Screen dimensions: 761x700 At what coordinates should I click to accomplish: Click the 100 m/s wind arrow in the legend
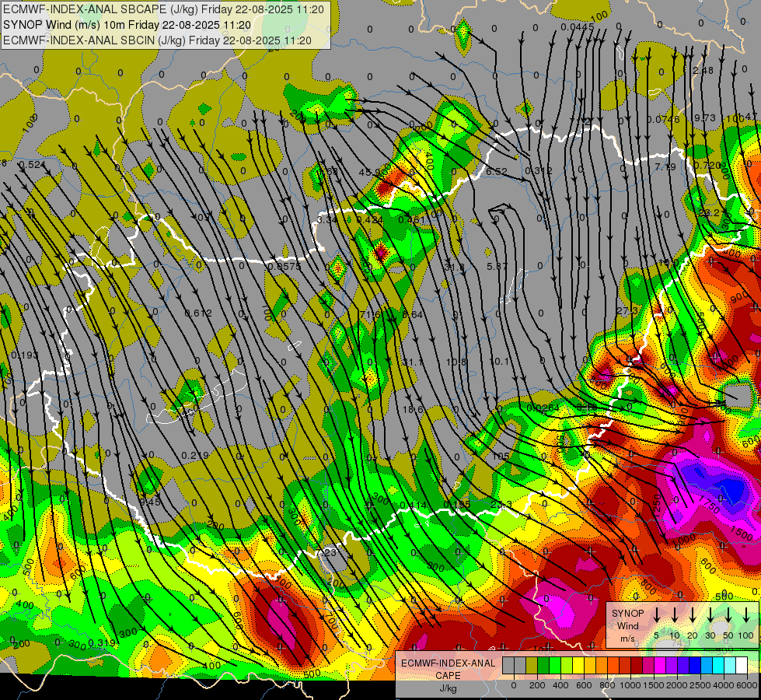click(x=746, y=615)
